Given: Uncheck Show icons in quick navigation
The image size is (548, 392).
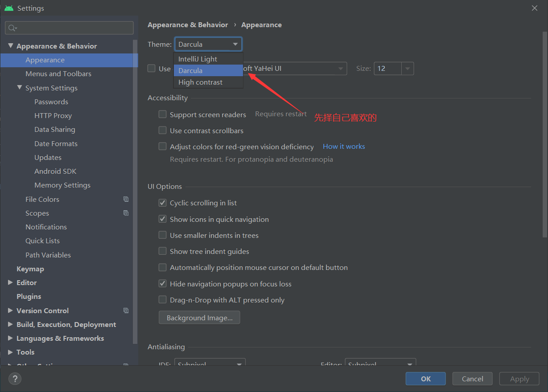Looking at the screenshot, I should pyautogui.click(x=163, y=219).
